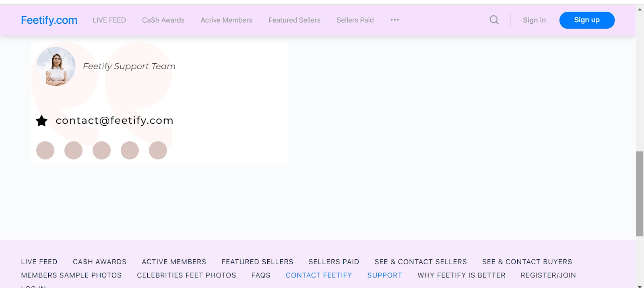Click the vertical scrollbar thumb

pos(640,194)
